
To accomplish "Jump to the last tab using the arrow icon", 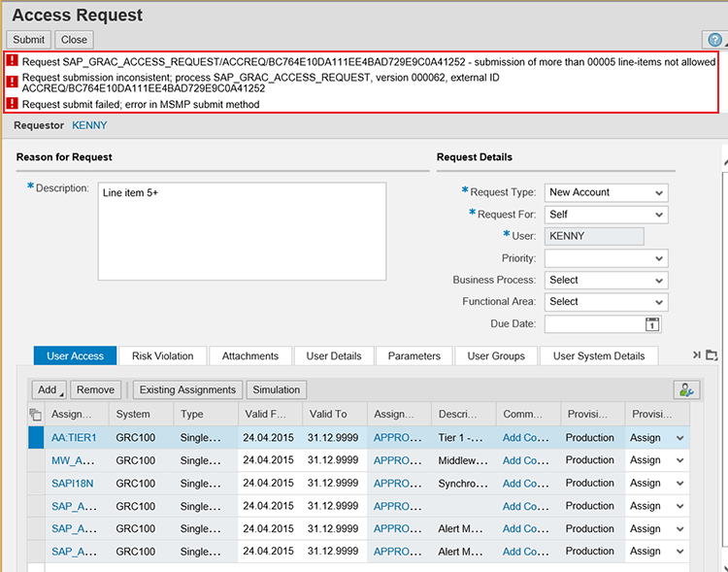I will (x=696, y=355).
